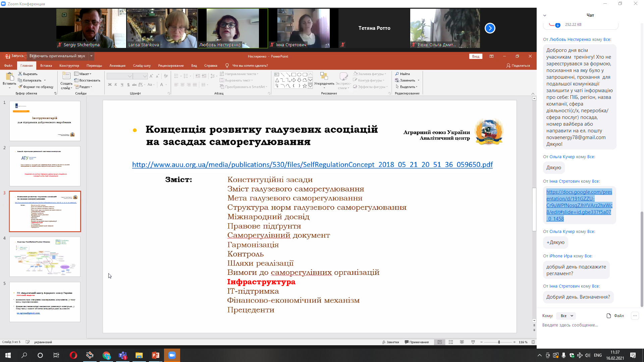Screen dimensions: 644x362
Task: Open File Explorer from the taskbar
Action: [x=139, y=355]
